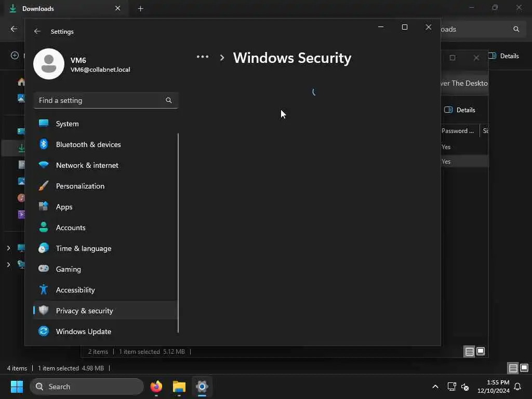The width and height of the screenshot is (532, 399).
Task: Click the New plus button in Explorer
Action: coord(15,55)
